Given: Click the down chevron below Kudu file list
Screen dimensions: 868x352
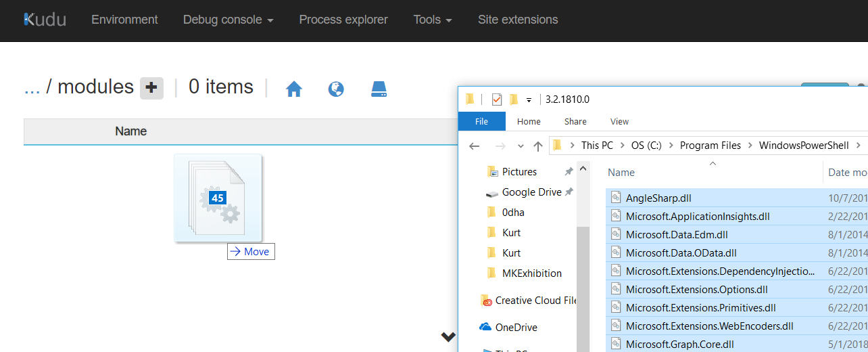Looking at the screenshot, I should tap(448, 336).
